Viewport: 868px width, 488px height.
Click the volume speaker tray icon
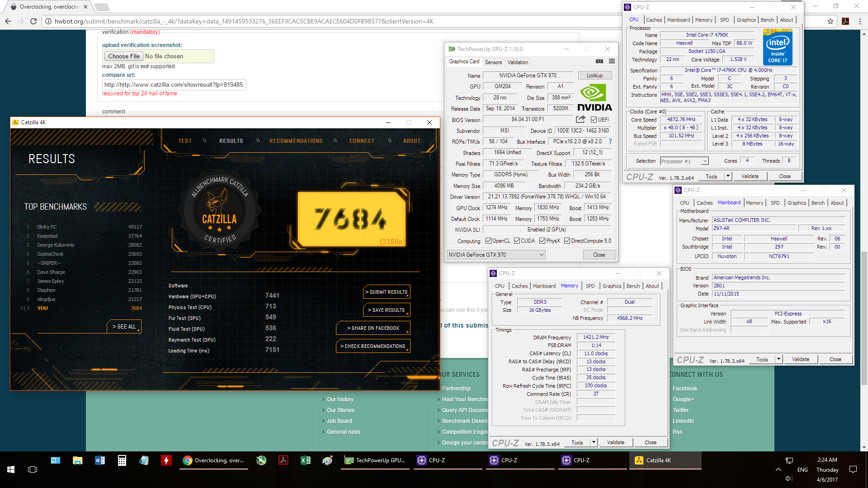[789, 479]
